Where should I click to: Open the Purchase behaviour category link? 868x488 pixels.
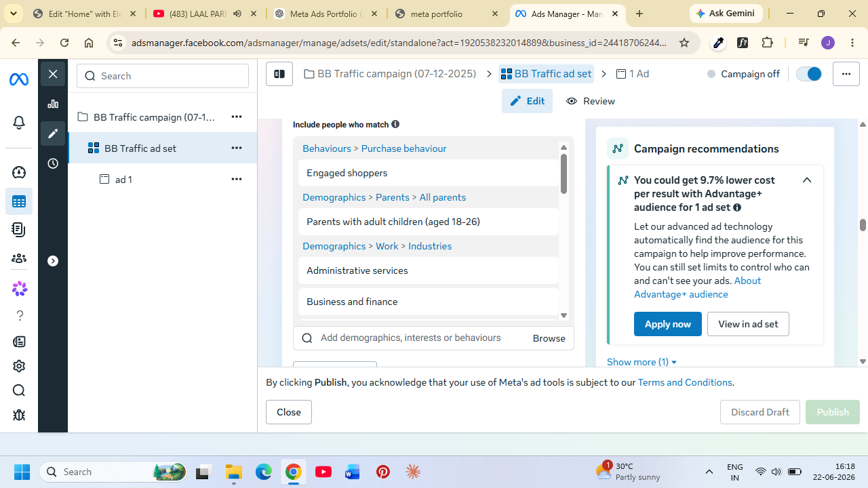pyautogui.click(x=403, y=148)
